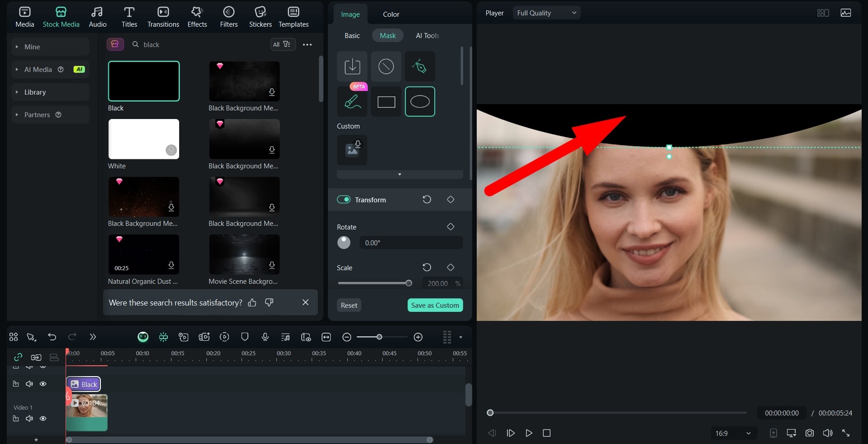Toggle the timeline link icon
Image resolution: width=868 pixels, height=444 pixels.
(18, 357)
